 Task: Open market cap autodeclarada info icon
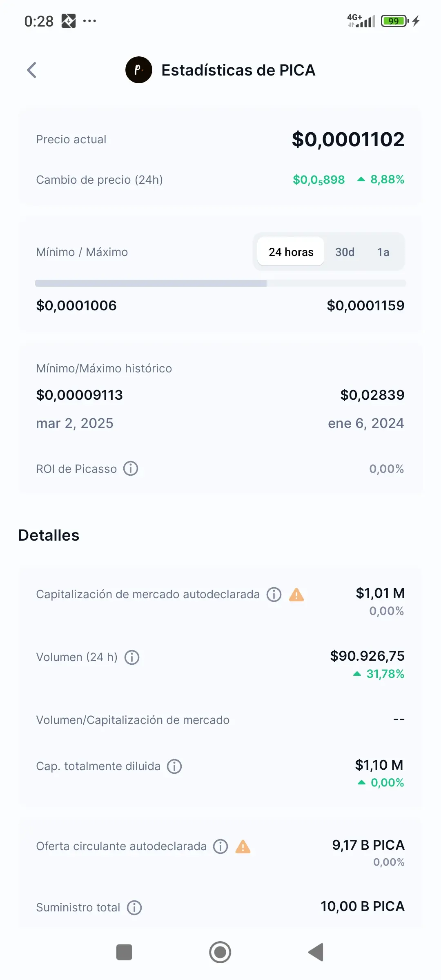point(274,595)
